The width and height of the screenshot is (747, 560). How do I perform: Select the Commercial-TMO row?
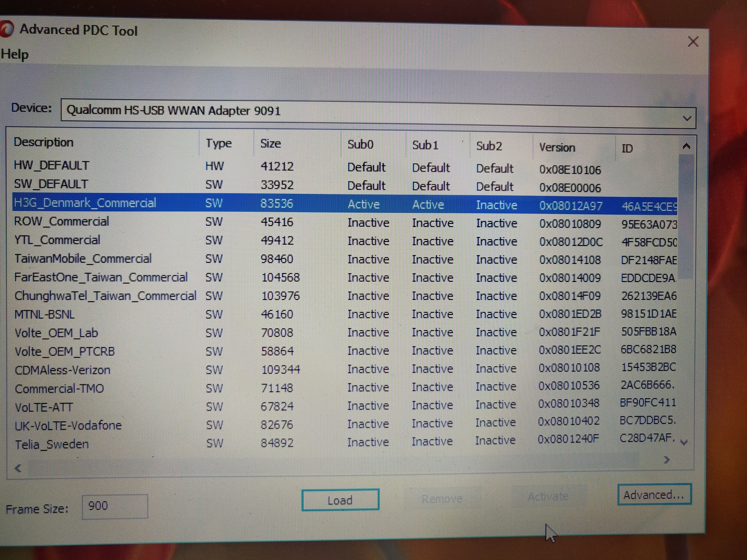click(x=345, y=388)
